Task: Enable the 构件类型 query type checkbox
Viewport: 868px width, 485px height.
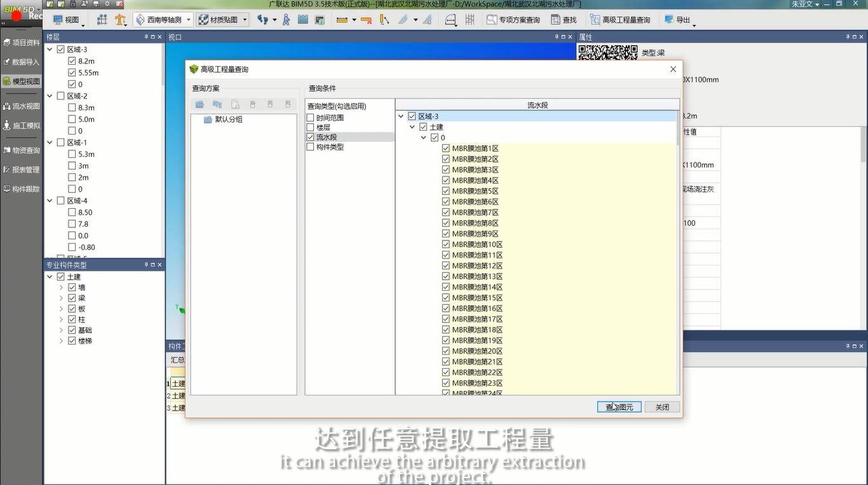Action: coord(310,147)
